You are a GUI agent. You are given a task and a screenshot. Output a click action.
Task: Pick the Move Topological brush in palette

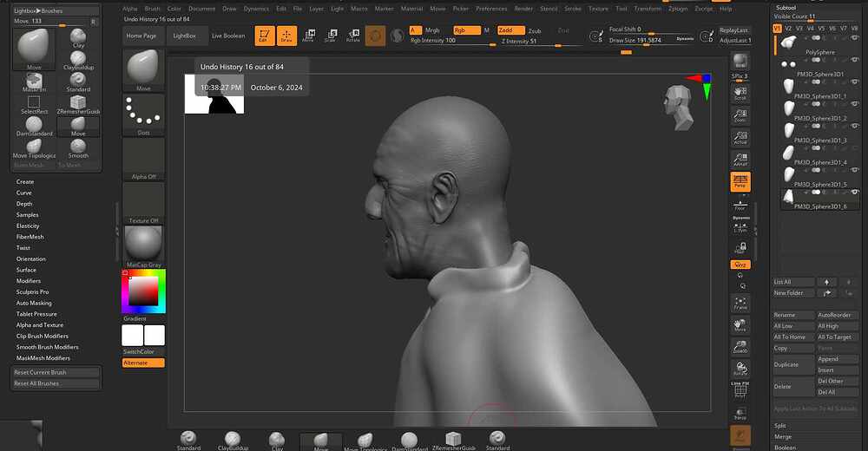34,149
